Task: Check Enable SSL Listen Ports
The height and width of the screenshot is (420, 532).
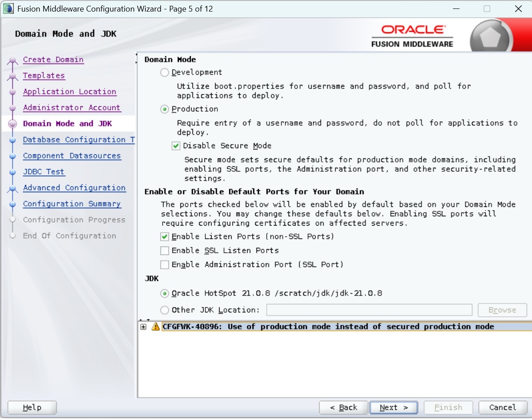Action: coord(164,250)
